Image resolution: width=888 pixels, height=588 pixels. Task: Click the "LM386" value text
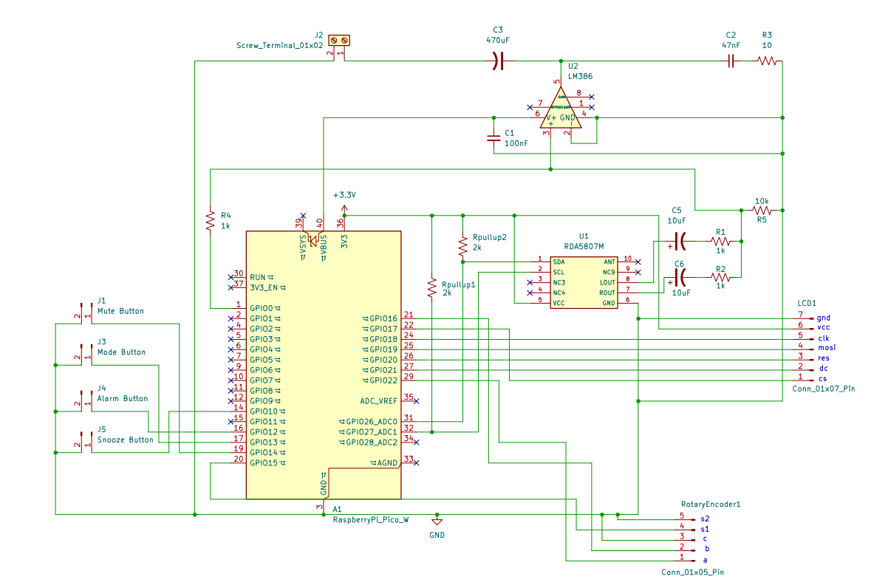point(580,76)
